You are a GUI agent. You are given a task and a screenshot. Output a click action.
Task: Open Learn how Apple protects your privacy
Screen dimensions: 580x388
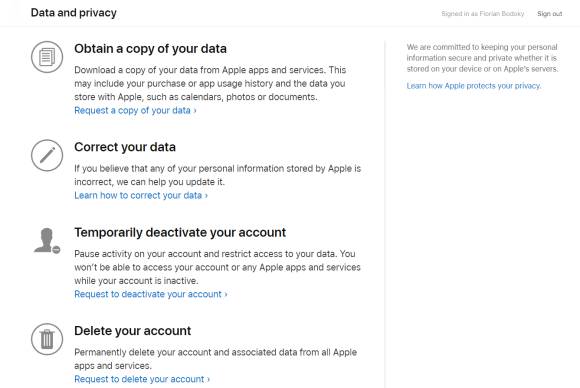(474, 86)
